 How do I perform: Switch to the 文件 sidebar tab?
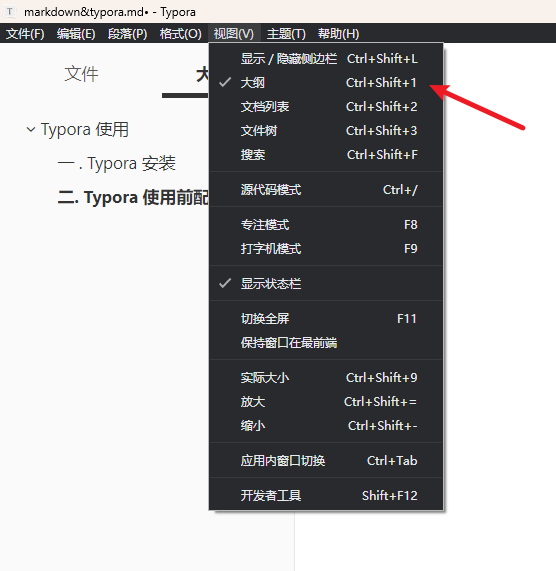coord(81,74)
